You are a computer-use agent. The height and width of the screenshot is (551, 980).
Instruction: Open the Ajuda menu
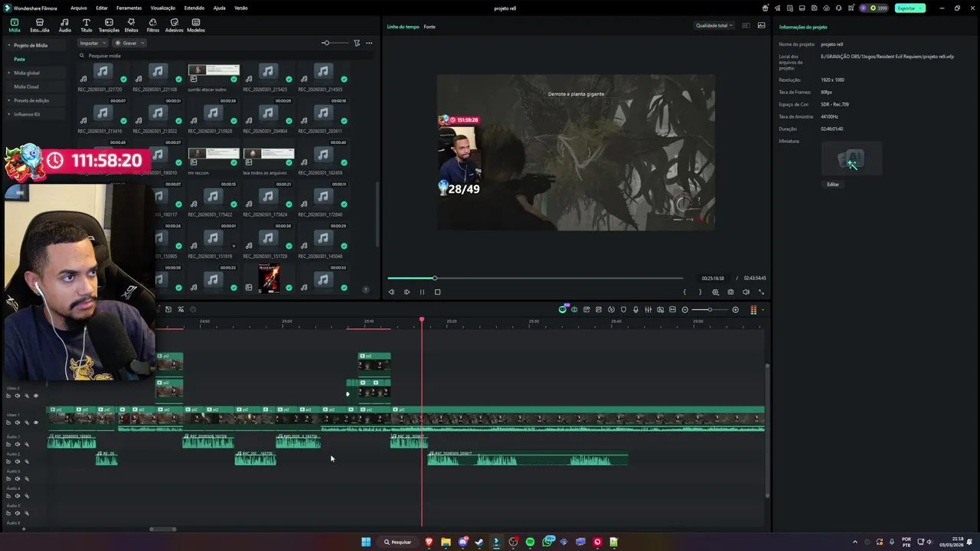pos(219,8)
